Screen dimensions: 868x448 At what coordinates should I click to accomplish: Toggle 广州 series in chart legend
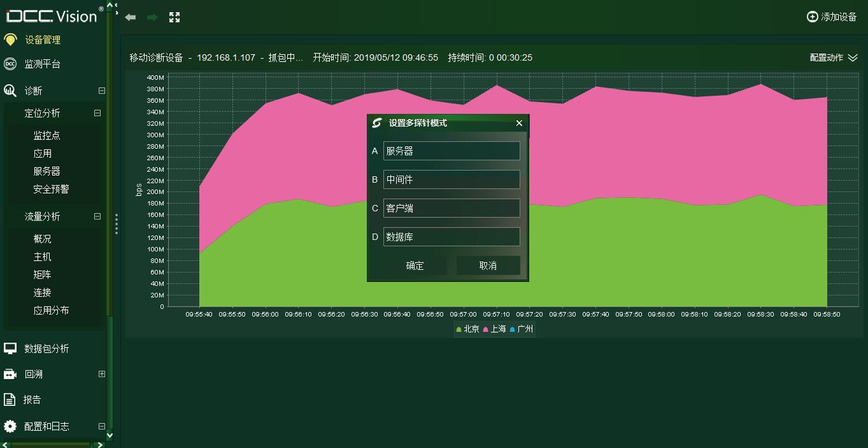(x=522, y=329)
